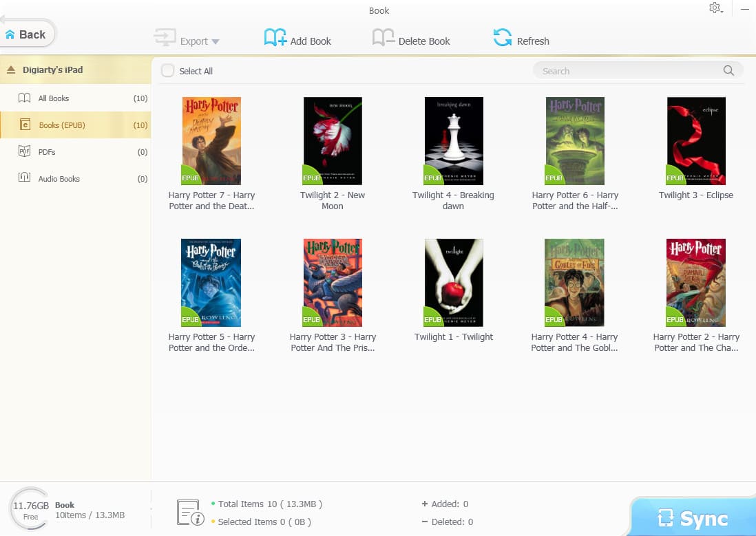Select the Harry Potter 5 book cover
756x536 pixels.
pyautogui.click(x=211, y=283)
